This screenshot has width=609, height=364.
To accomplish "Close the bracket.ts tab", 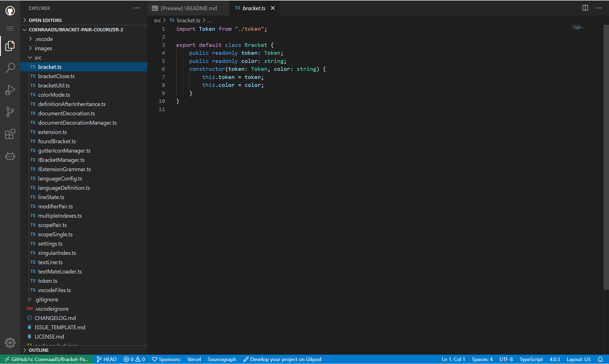I will (273, 8).
